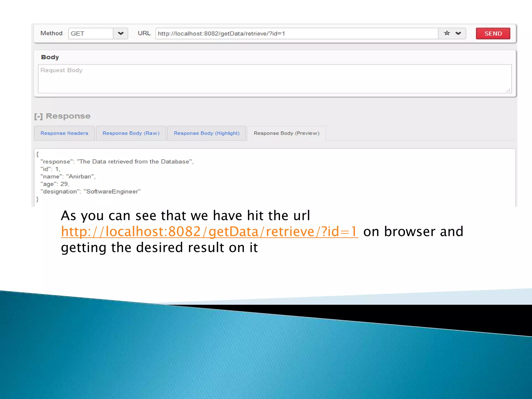This screenshot has width=532, height=399.
Task: Click the "designation" line in response preview
Action: pyautogui.click(x=90, y=192)
